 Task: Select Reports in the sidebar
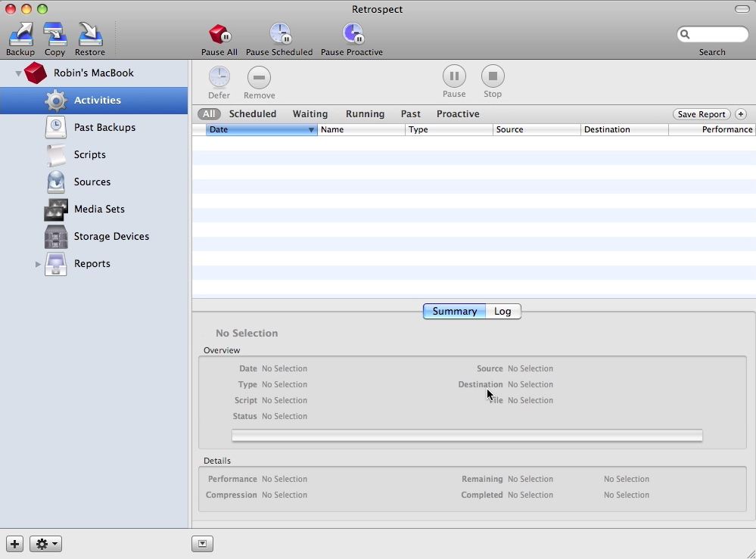point(94,263)
